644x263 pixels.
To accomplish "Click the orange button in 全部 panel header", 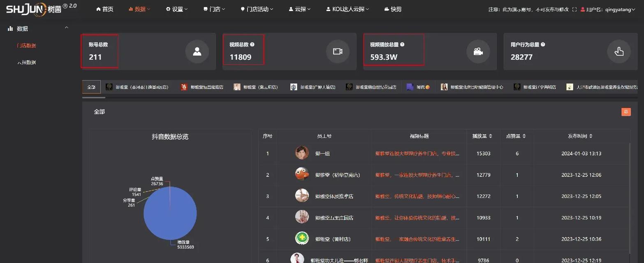I will coord(626,112).
